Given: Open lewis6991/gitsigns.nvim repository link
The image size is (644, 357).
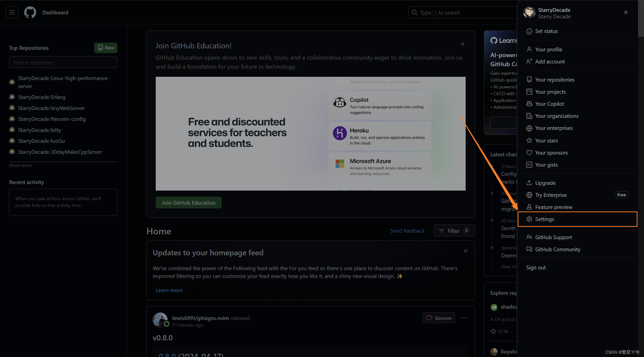Looking at the screenshot, I should coord(200,318).
